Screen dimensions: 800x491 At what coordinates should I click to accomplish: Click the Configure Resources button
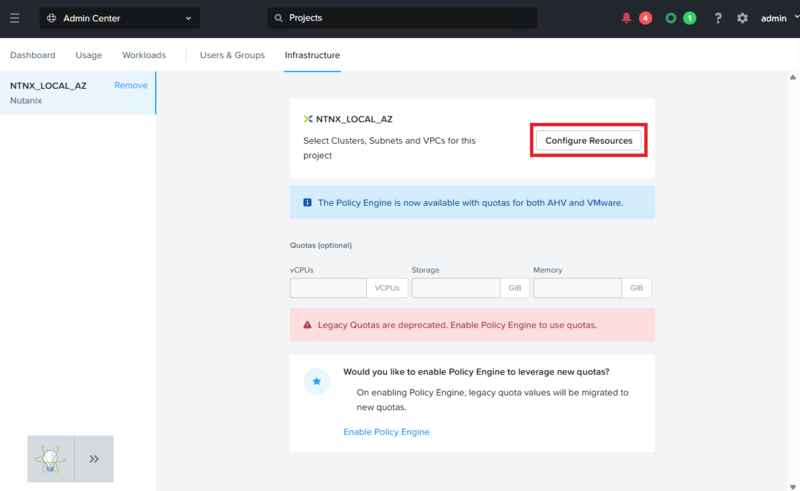tap(589, 140)
